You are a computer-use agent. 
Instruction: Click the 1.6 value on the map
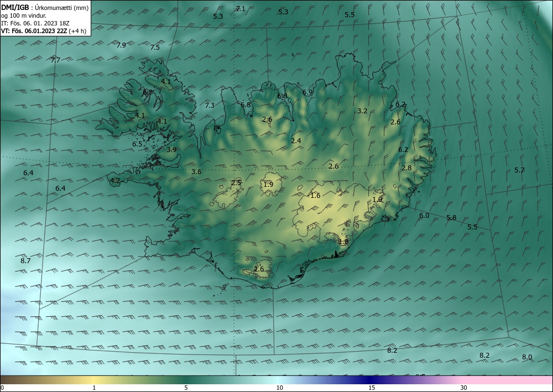click(315, 195)
